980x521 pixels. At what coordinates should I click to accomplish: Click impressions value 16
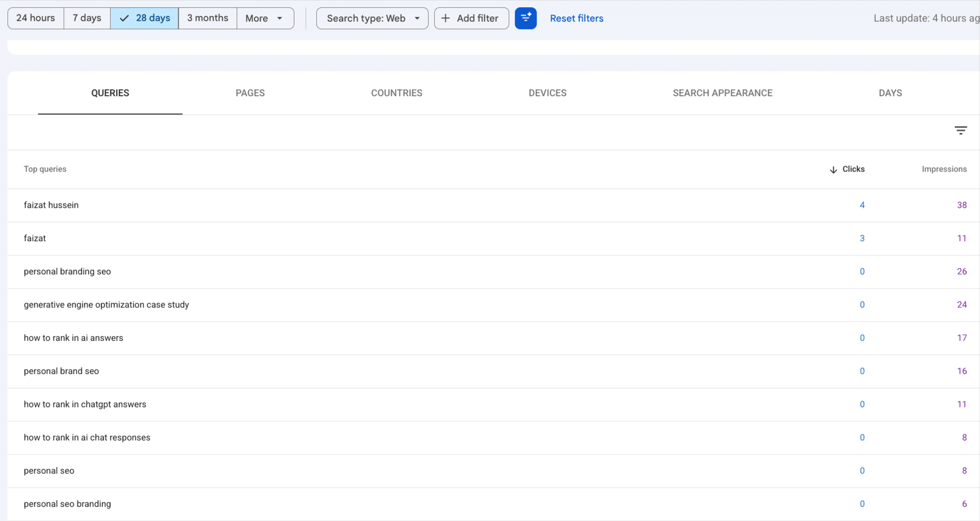point(962,371)
